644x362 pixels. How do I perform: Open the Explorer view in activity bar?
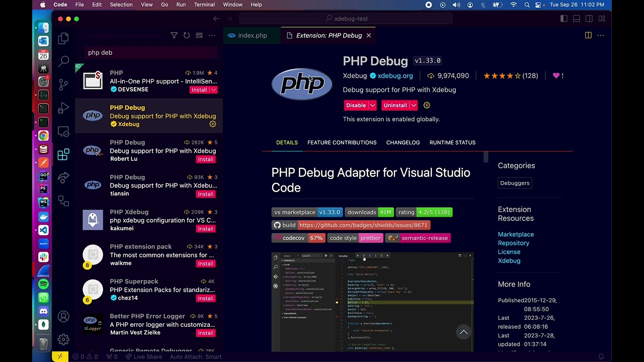(63, 38)
